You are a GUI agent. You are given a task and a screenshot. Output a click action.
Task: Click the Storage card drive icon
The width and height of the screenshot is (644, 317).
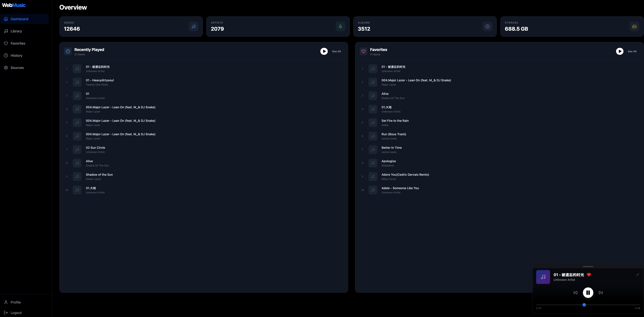(x=634, y=27)
